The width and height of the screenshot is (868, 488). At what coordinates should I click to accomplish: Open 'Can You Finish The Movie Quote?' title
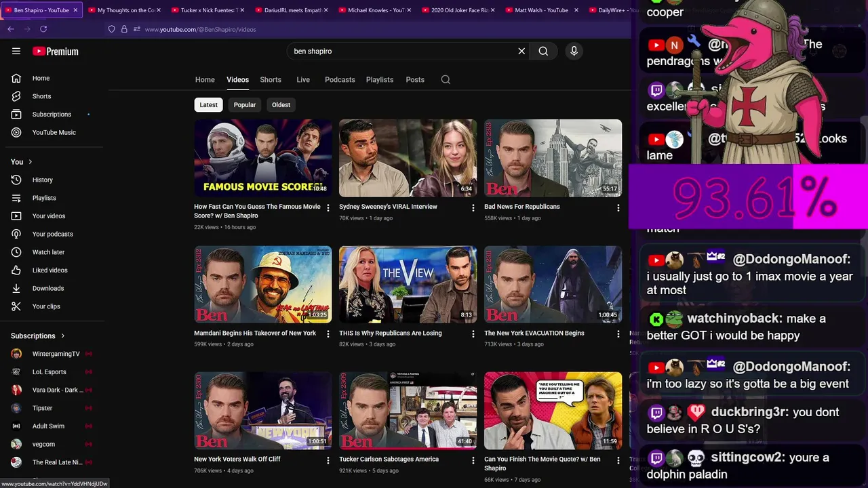tap(542, 464)
